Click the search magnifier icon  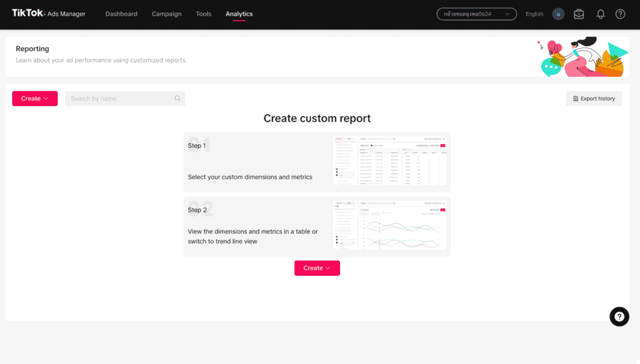(x=177, y=98)
